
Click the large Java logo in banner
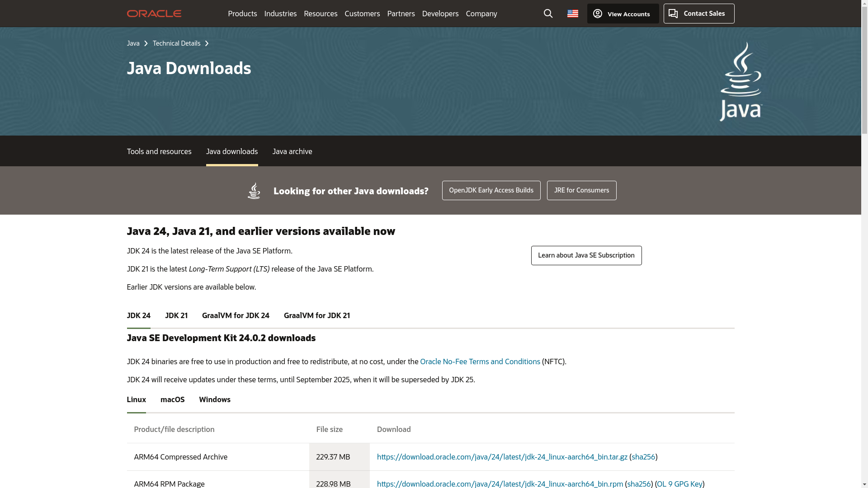741,81
